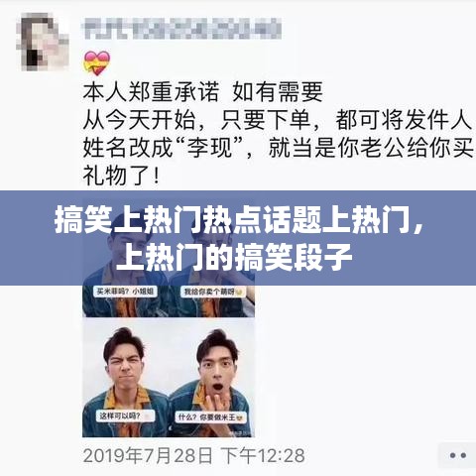Select the post line 本人郑重承诺 如有需要

203,91
